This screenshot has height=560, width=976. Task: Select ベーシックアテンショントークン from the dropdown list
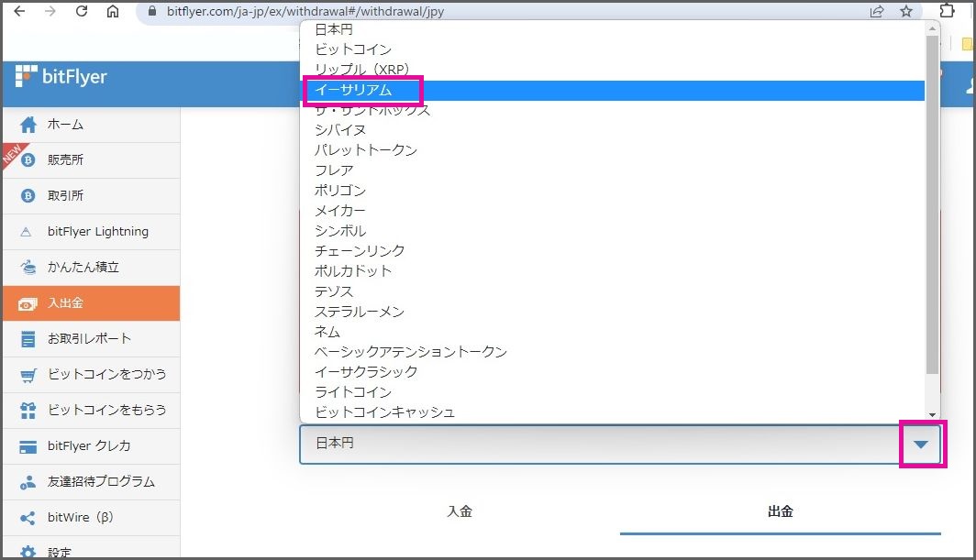[613, 352]
